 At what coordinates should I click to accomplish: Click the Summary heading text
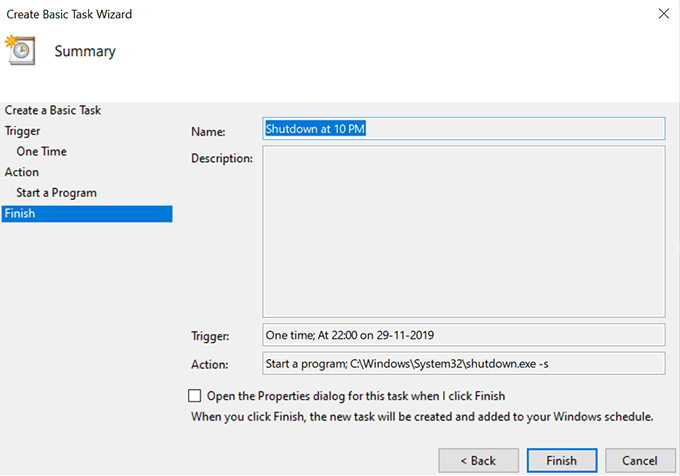85,51
